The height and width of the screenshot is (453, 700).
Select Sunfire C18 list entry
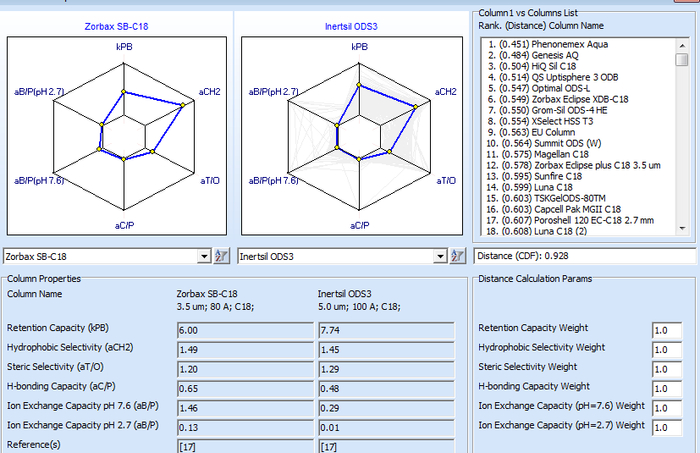534,176
